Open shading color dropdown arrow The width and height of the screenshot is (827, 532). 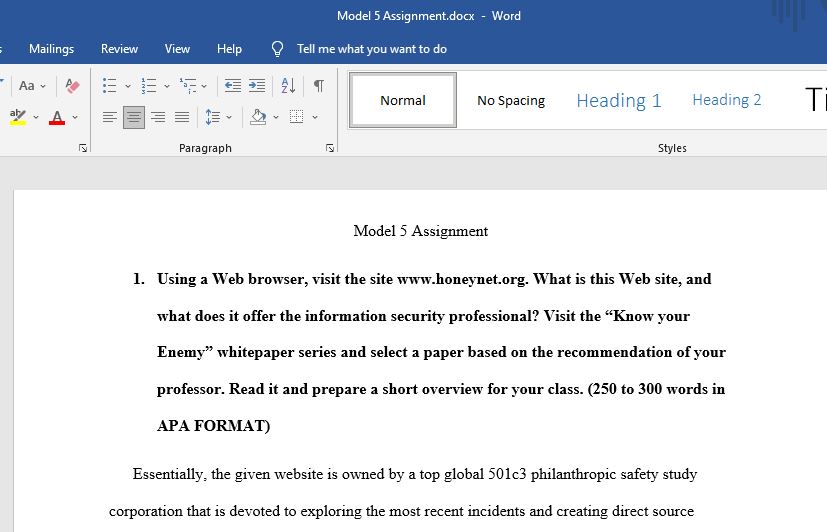coord(276,118)
